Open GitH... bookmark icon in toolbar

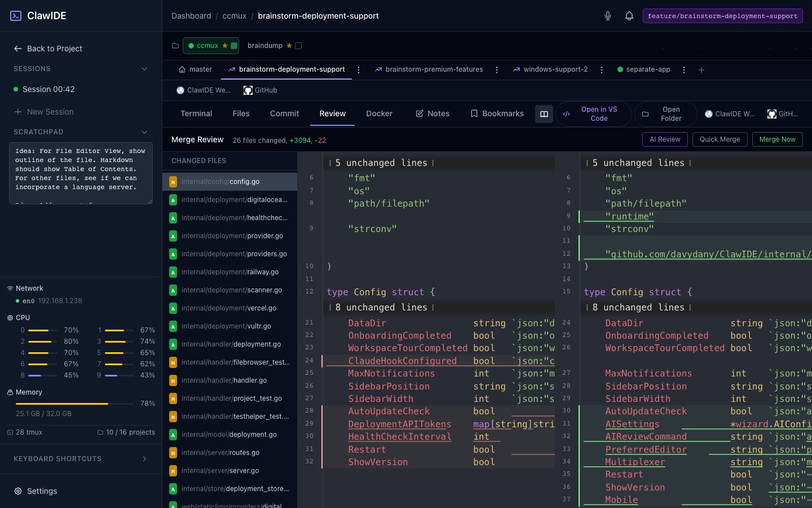coord(783,114)
